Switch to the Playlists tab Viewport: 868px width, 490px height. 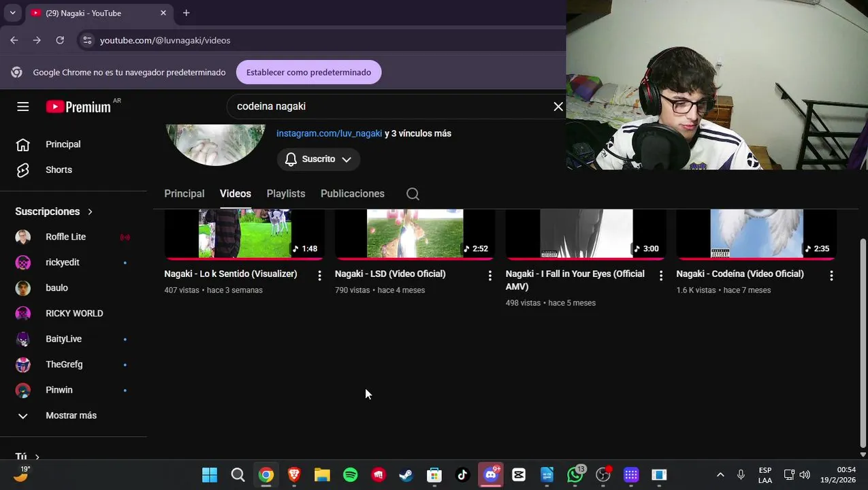pos(286,194)
